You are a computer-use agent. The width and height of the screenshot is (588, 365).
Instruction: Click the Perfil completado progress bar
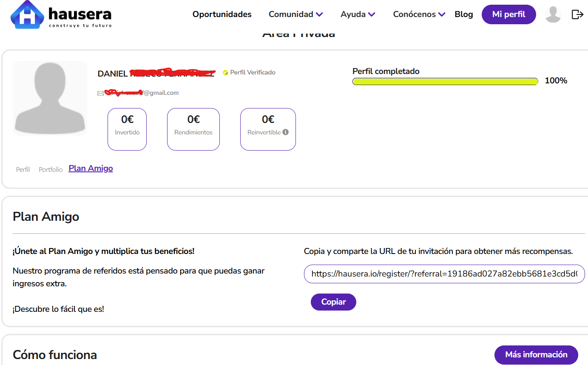point(446,81)
